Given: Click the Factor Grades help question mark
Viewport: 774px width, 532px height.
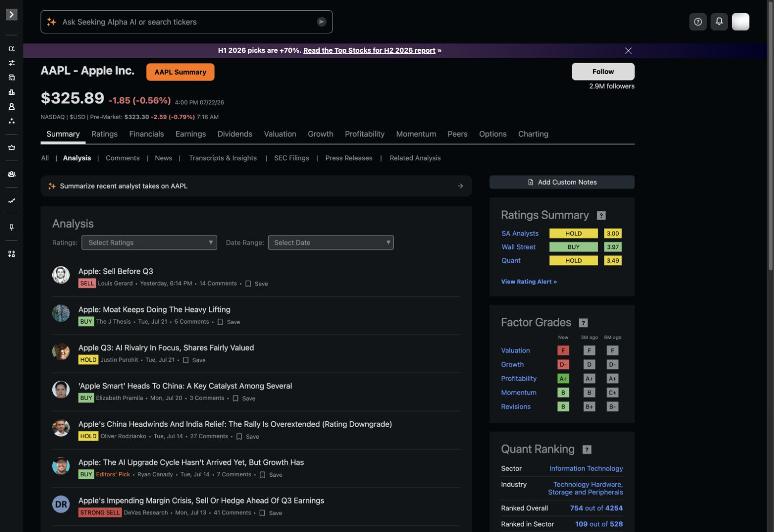Looking at the screenshot, I should pyautogui.click(x=583, y=323).
